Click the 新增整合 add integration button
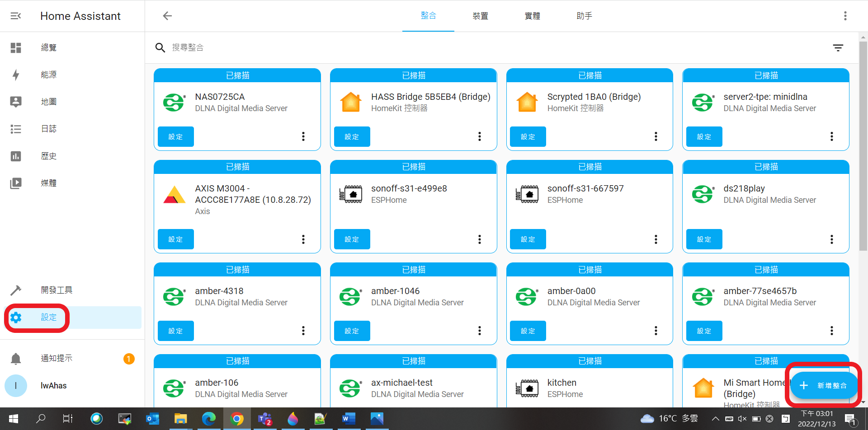 (824, 385)
